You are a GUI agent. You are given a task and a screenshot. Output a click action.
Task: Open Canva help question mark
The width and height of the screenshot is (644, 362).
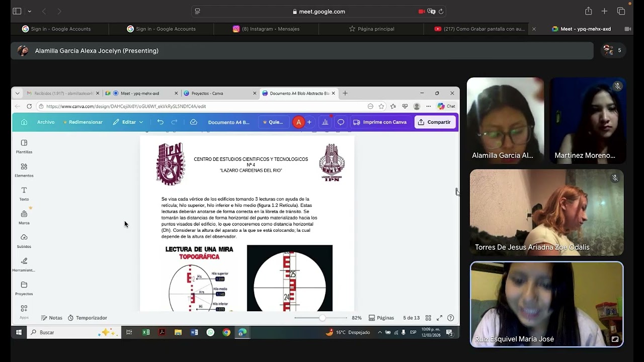[x=450, y=318]
